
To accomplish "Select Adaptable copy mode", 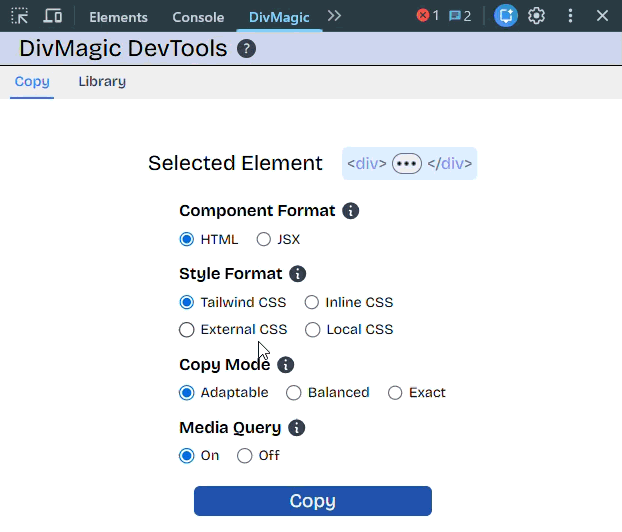I will pyautogui.click(x=186, y=393).
